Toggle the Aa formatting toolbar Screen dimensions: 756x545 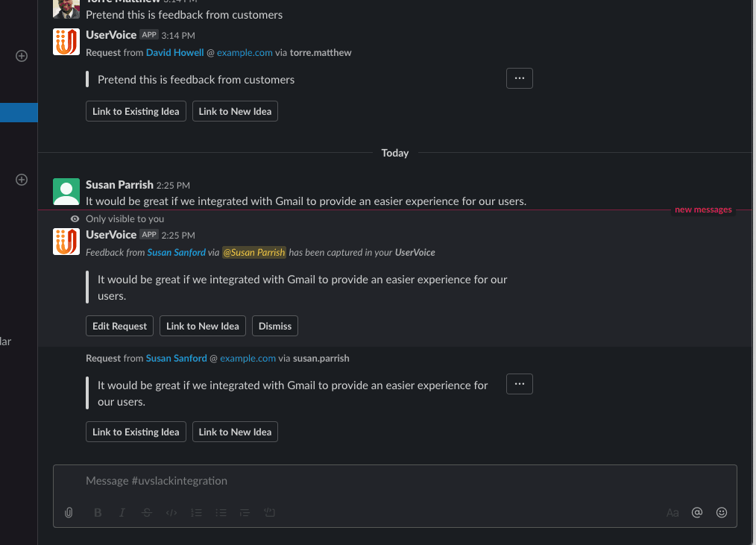tap(672, 513)
